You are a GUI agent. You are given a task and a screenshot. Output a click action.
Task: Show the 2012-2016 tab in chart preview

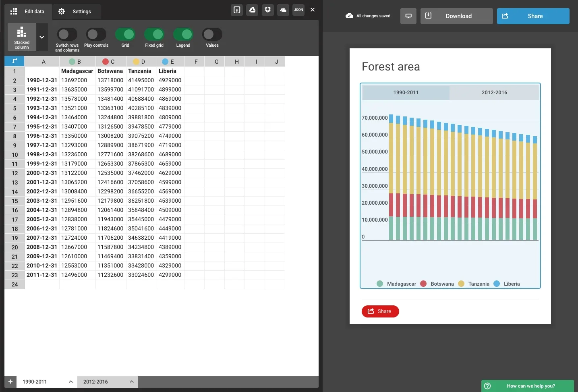494,93
